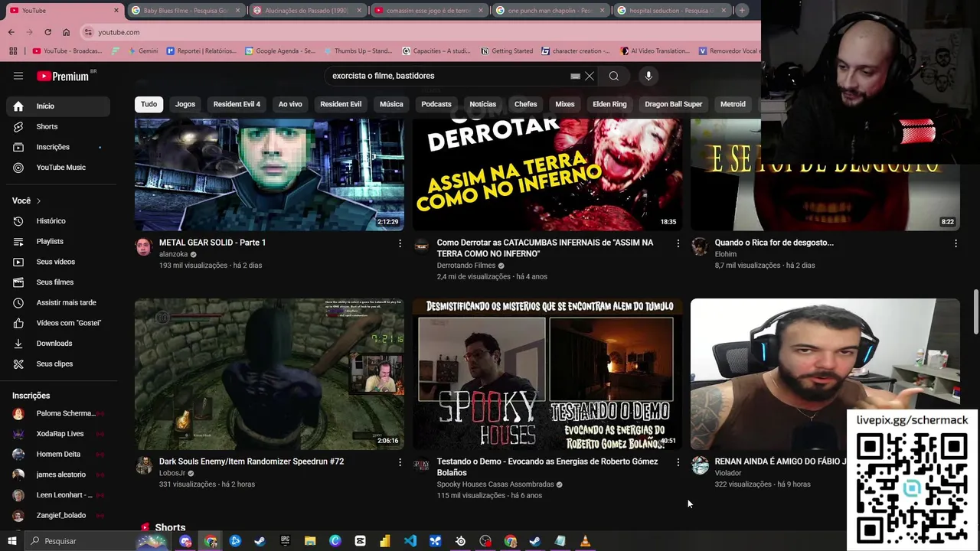Open Getting Started bookmark
The width and height of the screenshot is (980, 551).
[507, 51]
